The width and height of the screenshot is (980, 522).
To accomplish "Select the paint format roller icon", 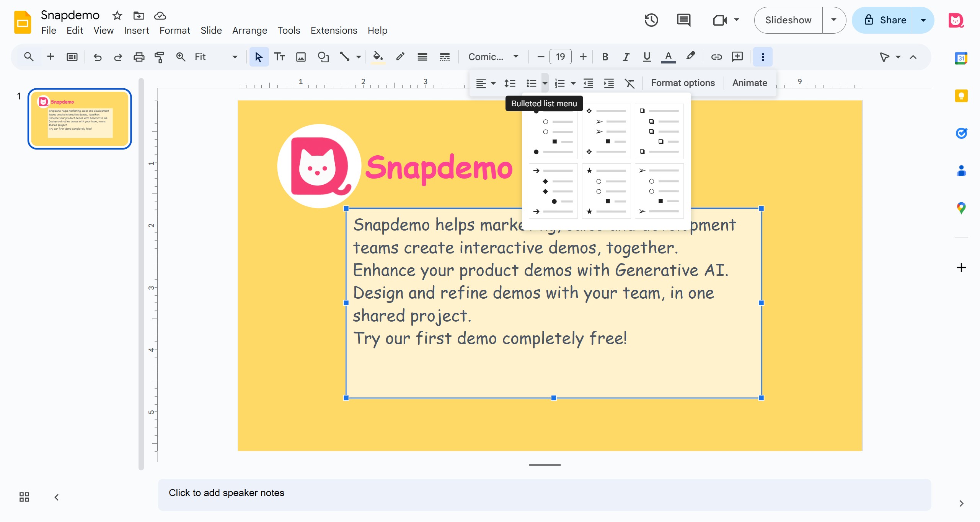I will pyautogui.click(x=160, y=57).
